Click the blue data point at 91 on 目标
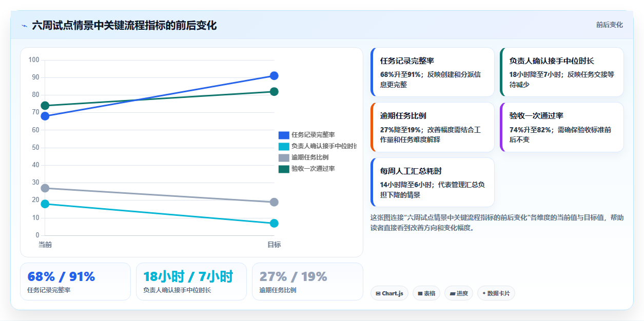 (274, 76)
